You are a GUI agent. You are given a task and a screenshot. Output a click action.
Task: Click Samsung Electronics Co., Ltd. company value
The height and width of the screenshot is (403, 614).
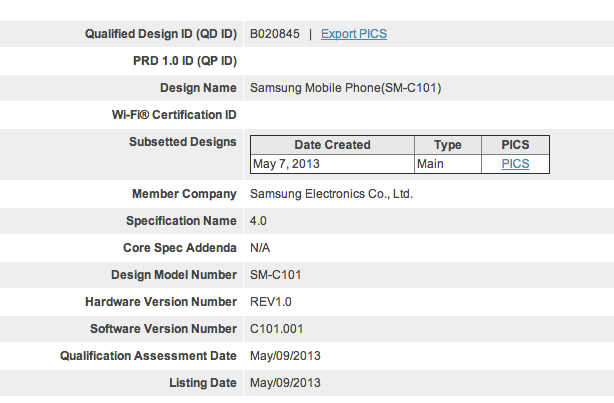(x=331, y=194)
